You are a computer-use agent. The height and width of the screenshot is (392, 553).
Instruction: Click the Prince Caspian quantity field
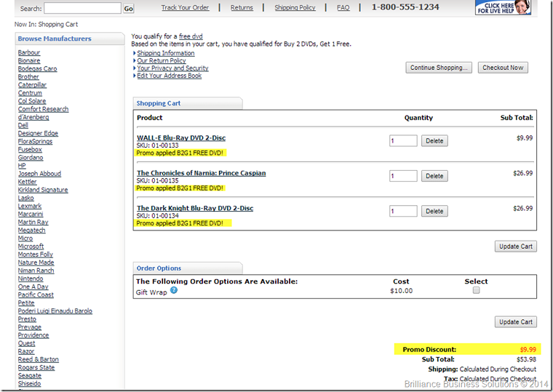[x=403, y=176]
